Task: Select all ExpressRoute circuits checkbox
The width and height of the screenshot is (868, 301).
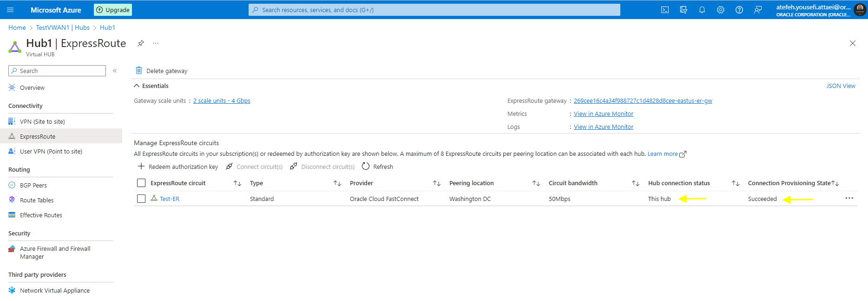Action: click(x=141, y=183)
